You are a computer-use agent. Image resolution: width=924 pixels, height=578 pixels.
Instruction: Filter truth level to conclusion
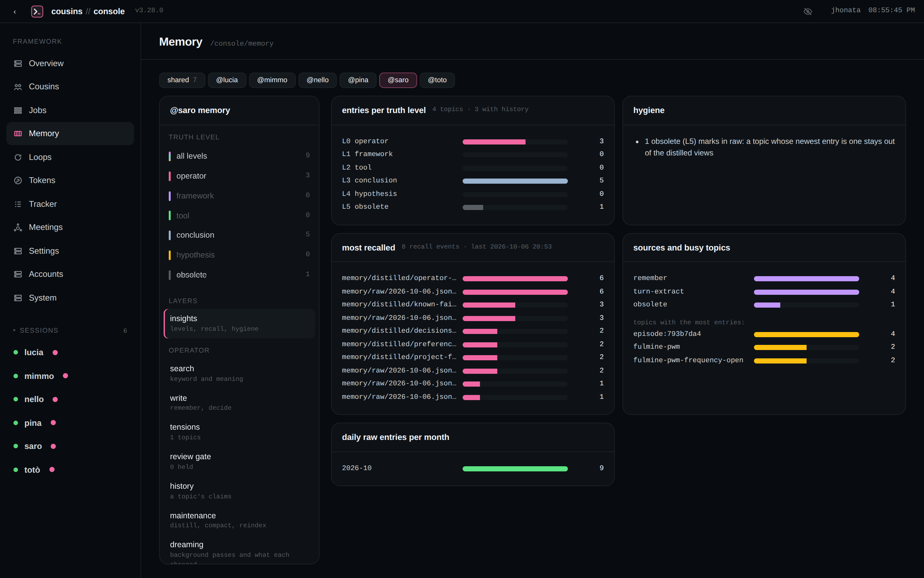tap(239, 235)
